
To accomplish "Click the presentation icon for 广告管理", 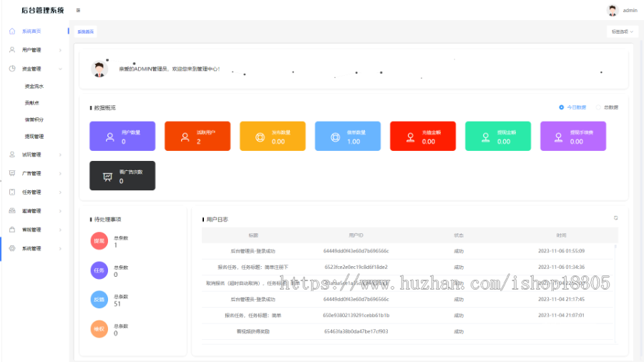I will [x=12, y=173].
